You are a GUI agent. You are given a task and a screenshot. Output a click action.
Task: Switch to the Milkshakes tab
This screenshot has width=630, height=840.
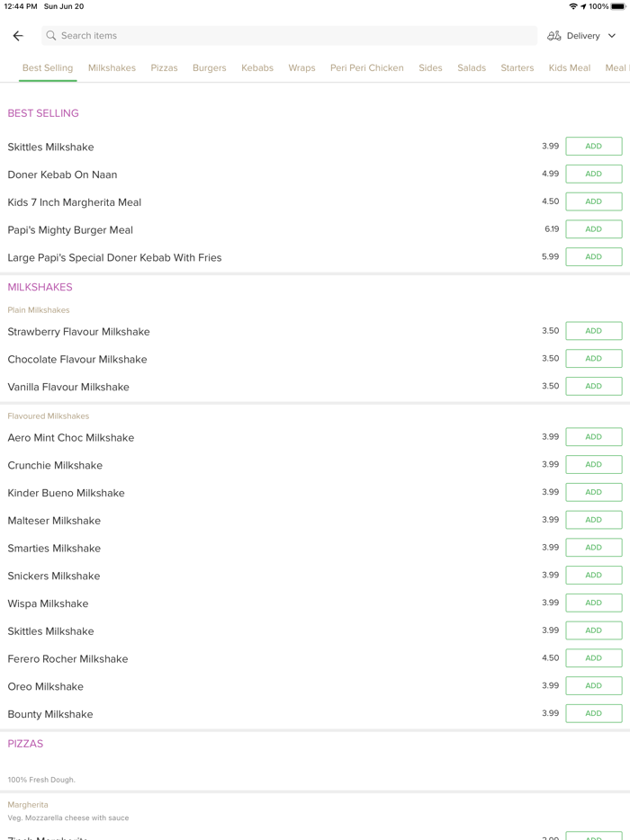click(x=112, y=68)
